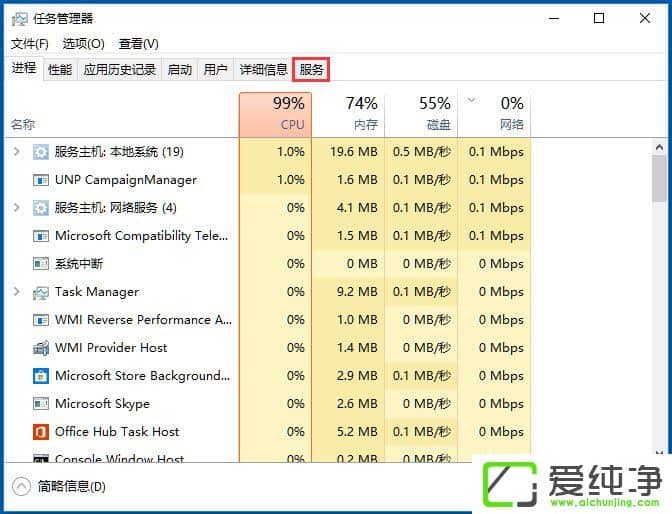The height and width of the screenshot is (514, 672).
Task: Click the 0.5 MB/秒 disk value
Action: 422,152
